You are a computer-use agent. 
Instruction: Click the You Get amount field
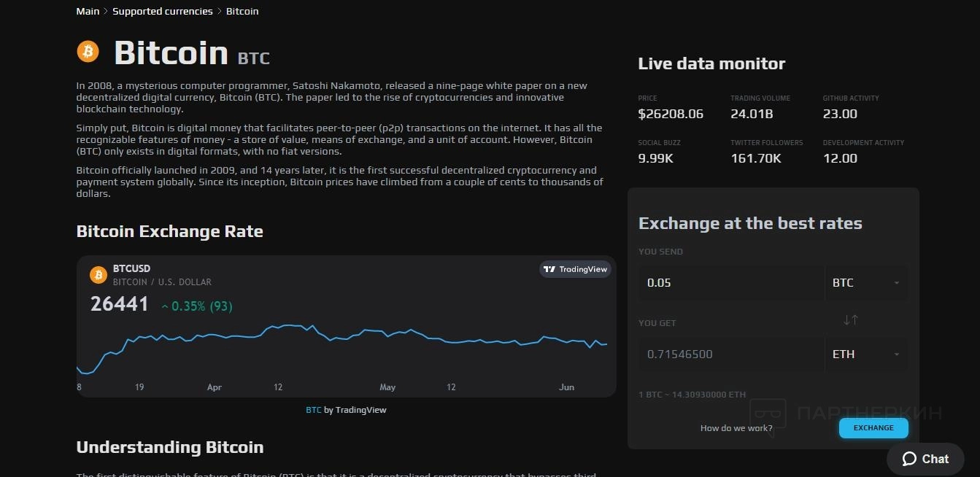tap(730, 354)
